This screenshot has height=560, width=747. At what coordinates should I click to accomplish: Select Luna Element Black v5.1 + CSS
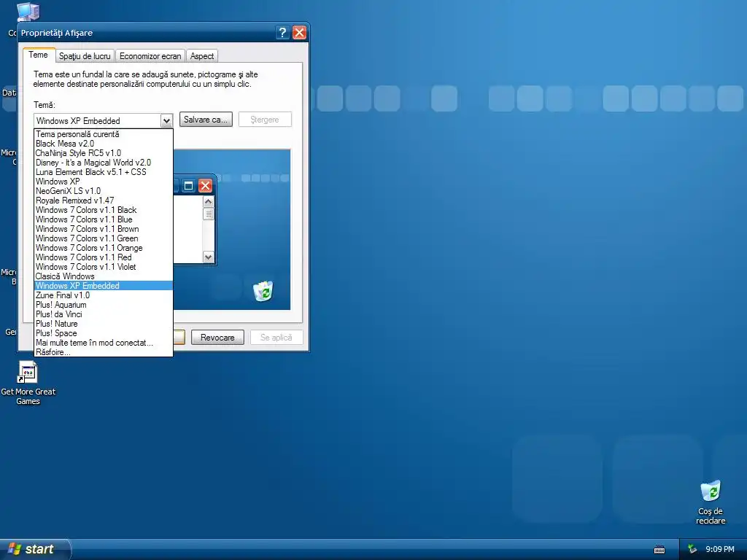click(104, 172)
